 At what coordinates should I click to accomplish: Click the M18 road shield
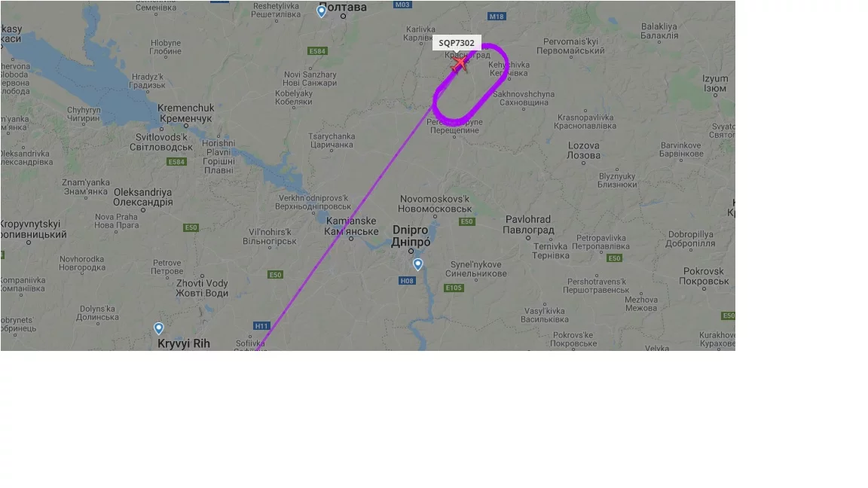[x=497, y=17]
